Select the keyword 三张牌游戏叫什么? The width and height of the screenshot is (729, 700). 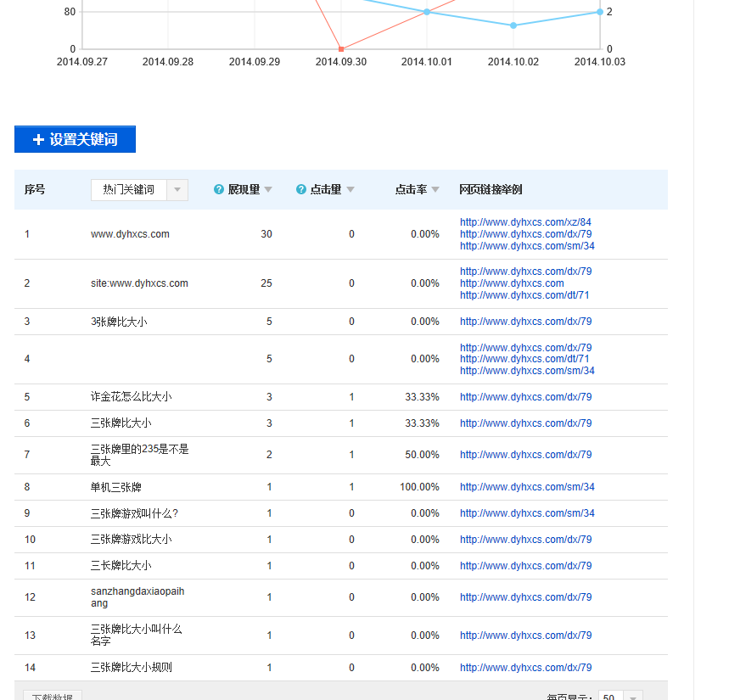[x=134, y=513]
